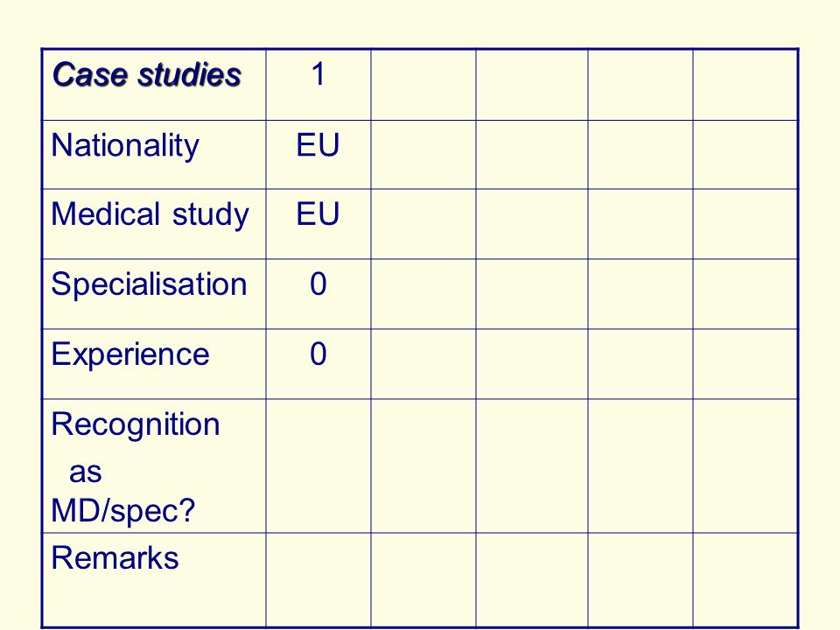The image size is (840, 630).
Task: Click the last empty cell in header row
Action: [745, 85]
